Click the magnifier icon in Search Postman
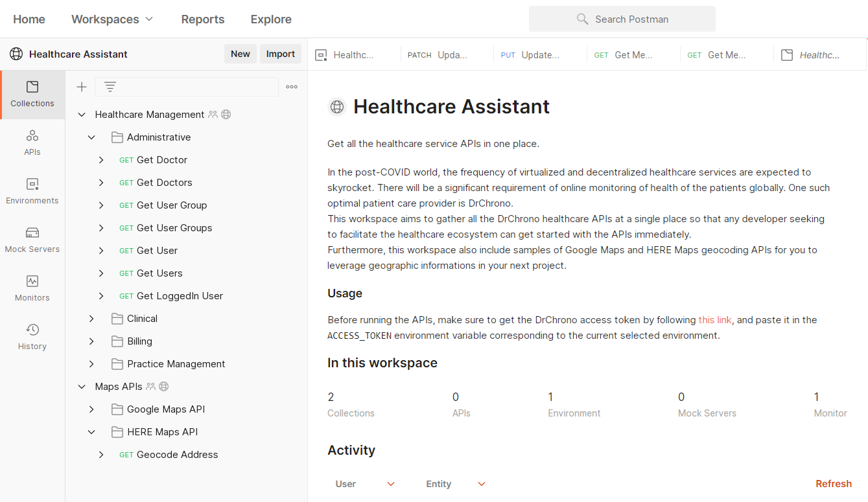 point(583,19)
